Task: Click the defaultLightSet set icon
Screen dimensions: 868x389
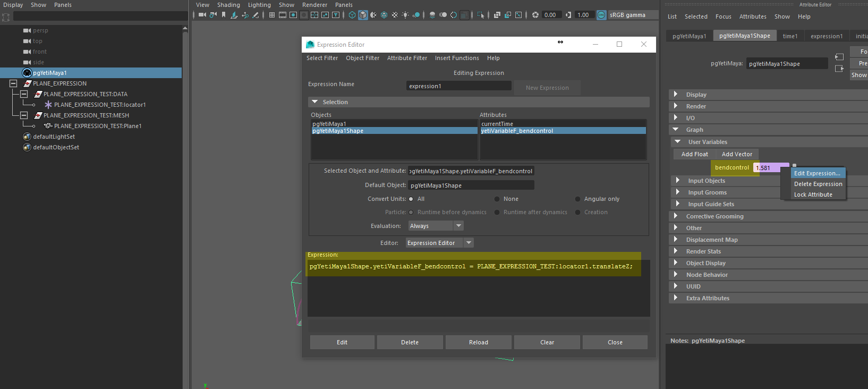Action: pos(27,137)
